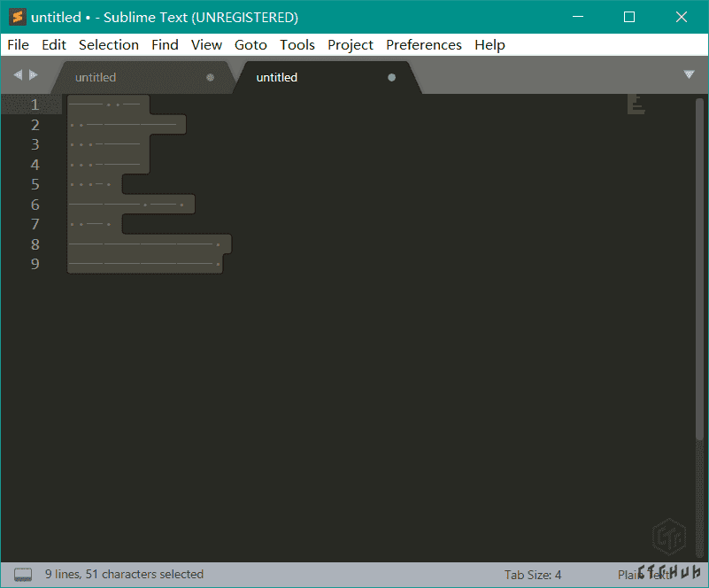
Task: Open the Selection menu
Action: (x=108, y=44)
